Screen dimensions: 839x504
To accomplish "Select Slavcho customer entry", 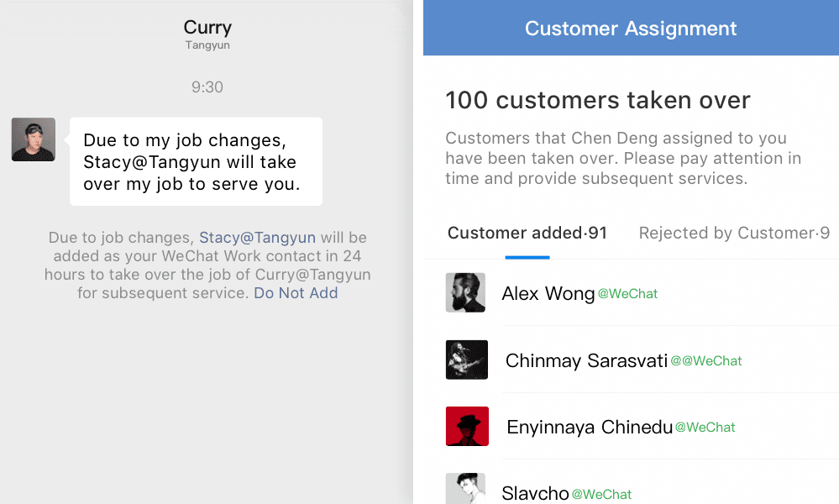I will click(631, 482).
